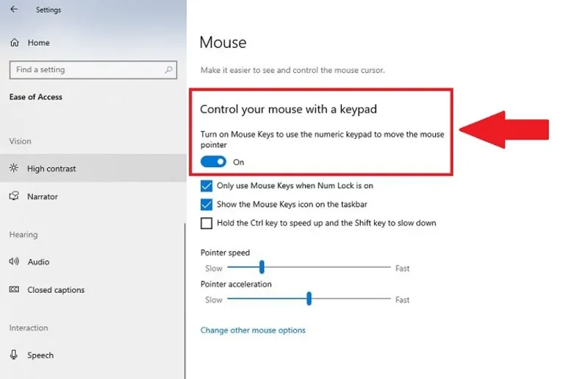Enable Hold Ctrl key to speed up checkbox
This screenshot has width=588, height=379.
click(x=207, y=223)
